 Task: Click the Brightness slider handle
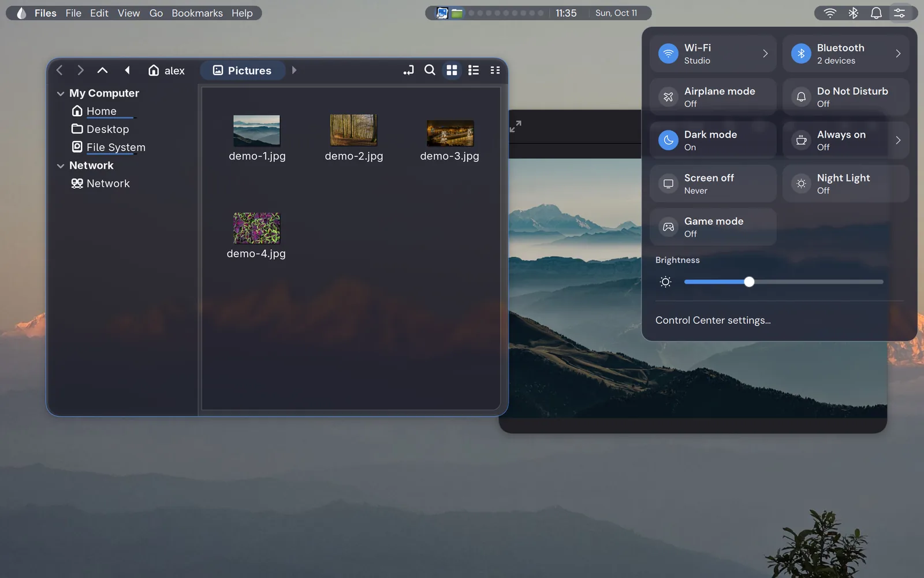(x=749, y=282)
